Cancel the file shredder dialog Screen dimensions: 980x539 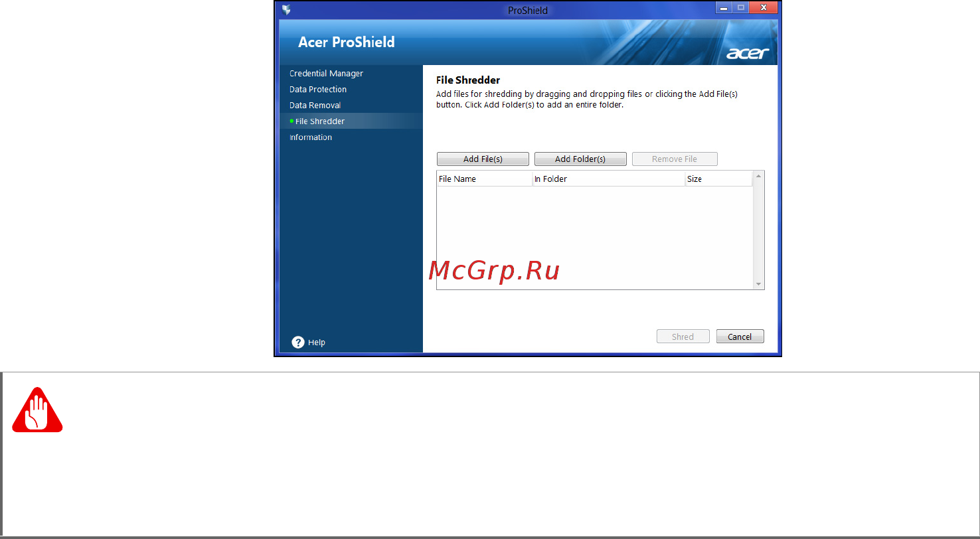[740, 337]
